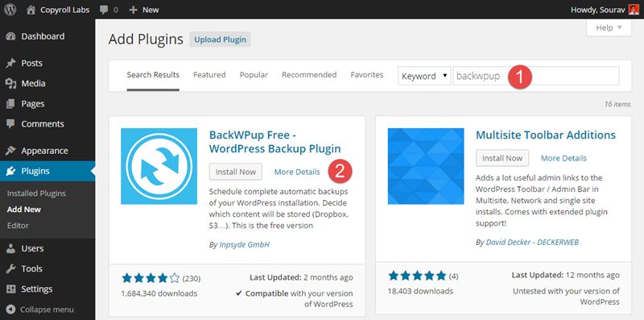Screen dimensions: 644x320
Task: Click the "Add Plugins" page heading
Action: click(146, 39)
